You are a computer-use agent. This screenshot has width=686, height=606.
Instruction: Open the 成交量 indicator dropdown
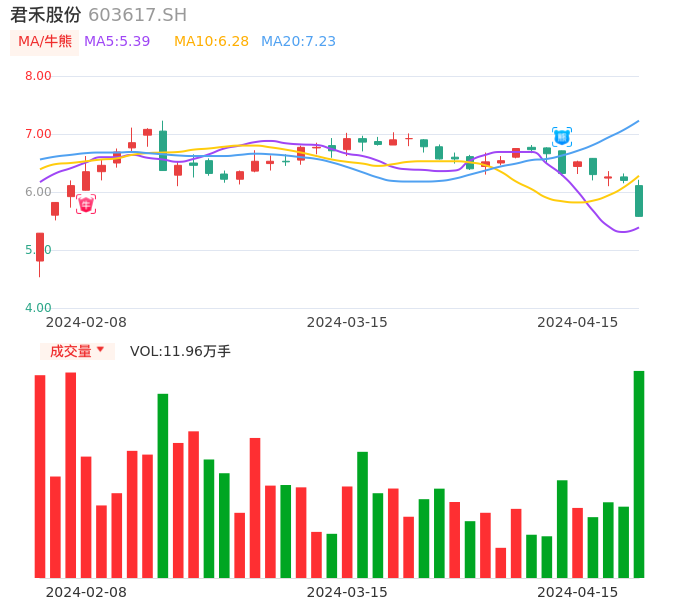(x=77, y=351)
